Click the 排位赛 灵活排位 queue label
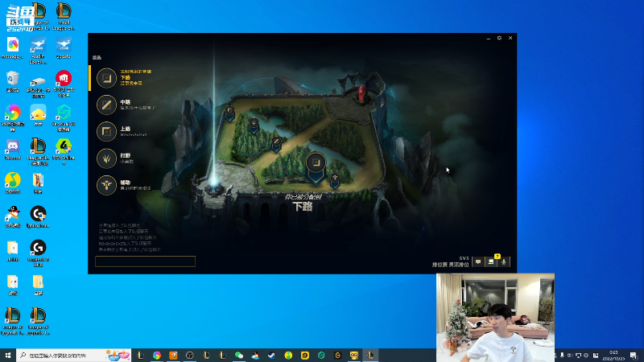Image resolution: width=644 pixels, height=362 pixels. [450, 265]
